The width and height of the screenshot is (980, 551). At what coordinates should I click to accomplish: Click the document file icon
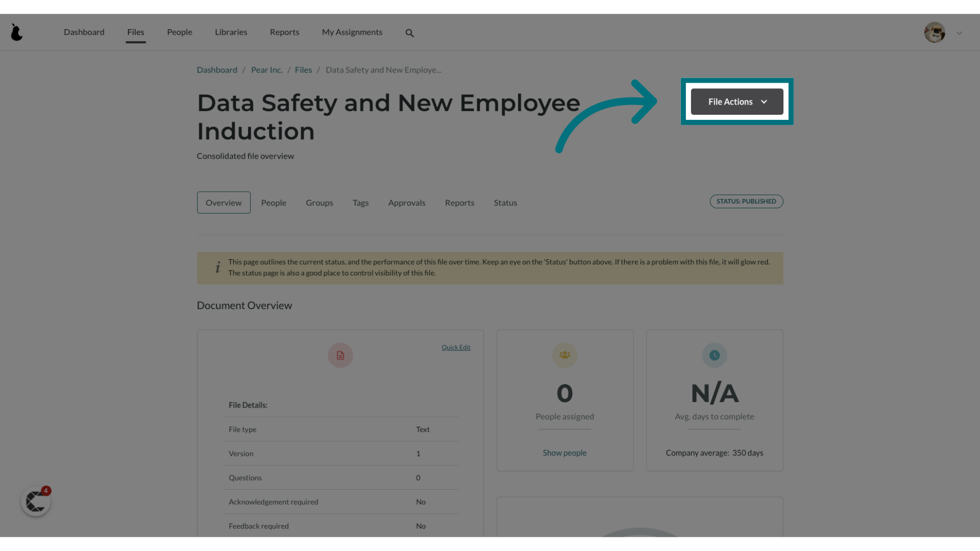pos(340,355)
